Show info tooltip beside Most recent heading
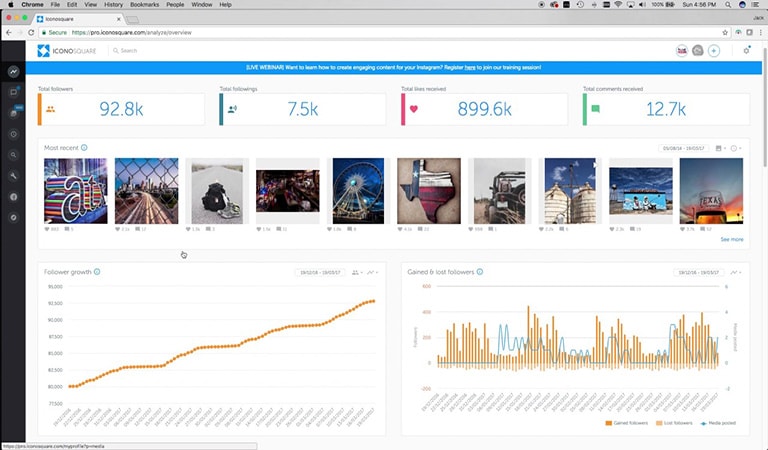Screen dimensions: 768x450 [84, 147]
